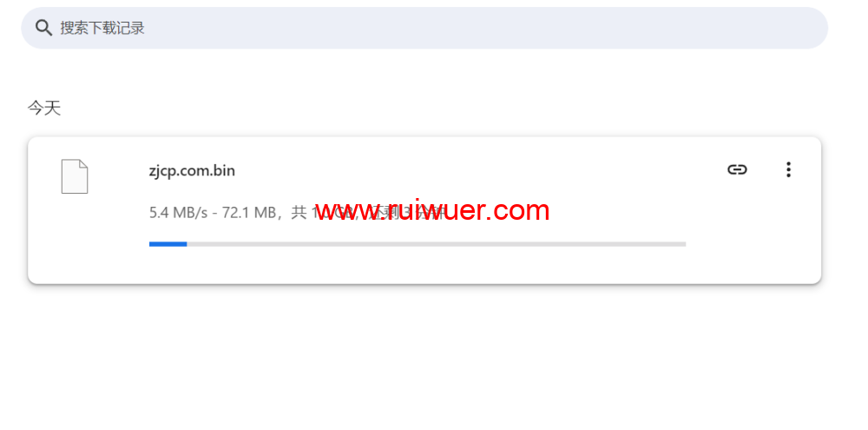This screenshot has height=430, width=868.
Task: Click the magnifier search icon
Action: tap(43, 28)
